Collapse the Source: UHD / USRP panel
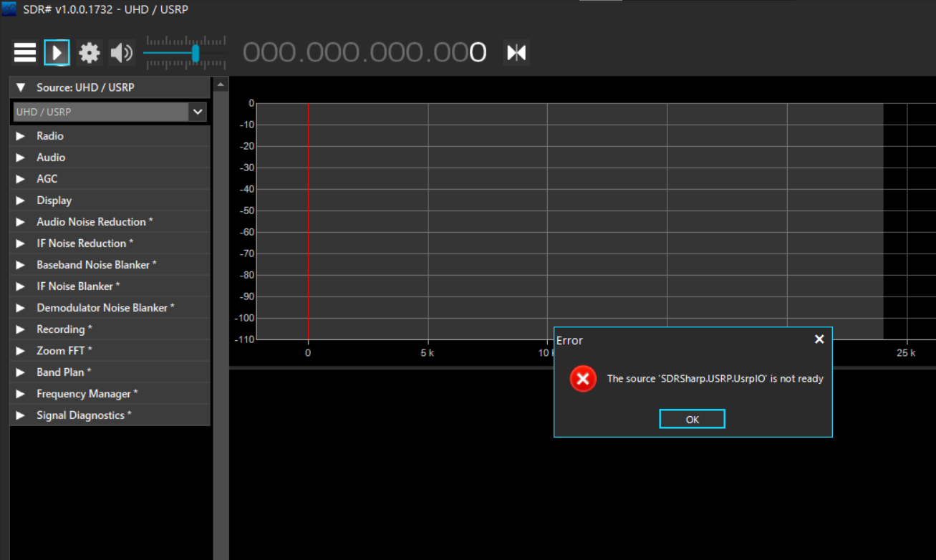936x560 pixels. tap(110, 87)
